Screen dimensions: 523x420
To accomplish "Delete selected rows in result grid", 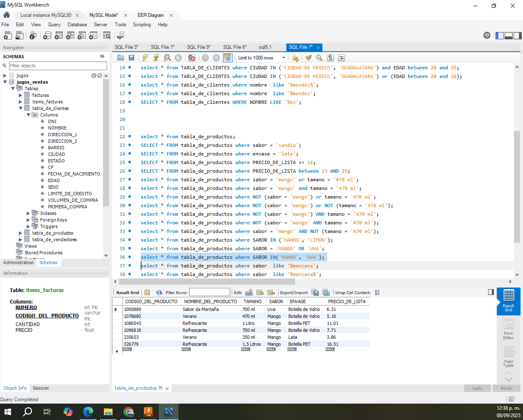I will 271,292.
